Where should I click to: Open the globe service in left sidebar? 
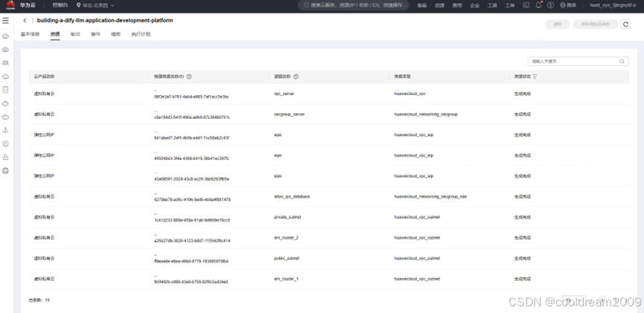click(5, 171)
